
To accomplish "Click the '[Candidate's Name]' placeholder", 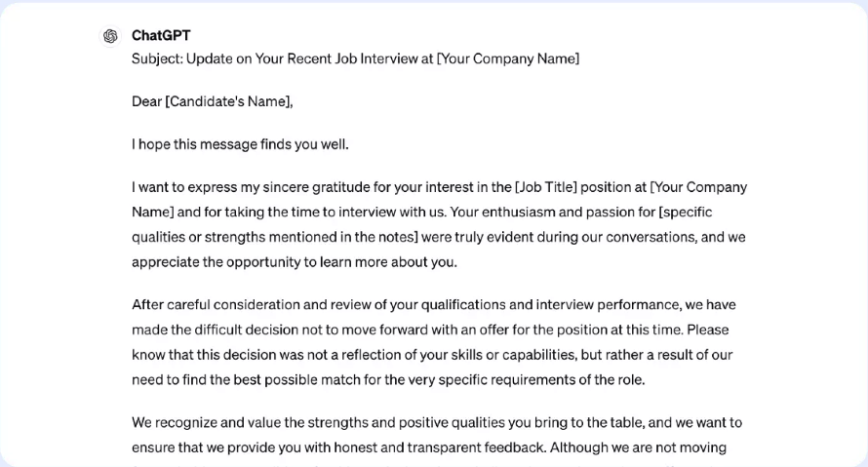I will click(228, 101).
